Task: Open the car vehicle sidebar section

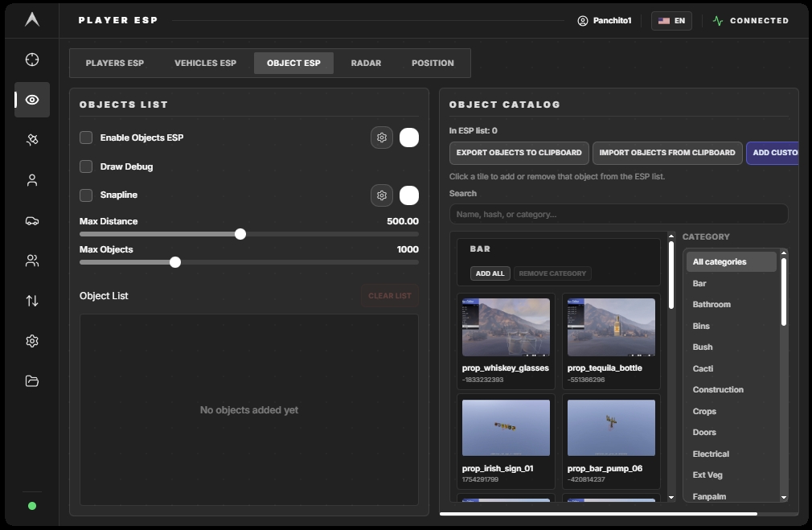Action: pyautogui.click(x=32, y=220)
